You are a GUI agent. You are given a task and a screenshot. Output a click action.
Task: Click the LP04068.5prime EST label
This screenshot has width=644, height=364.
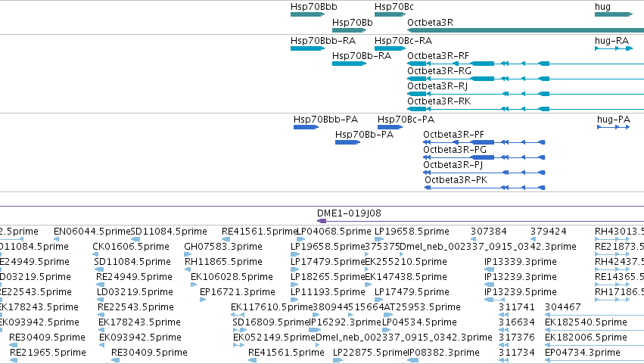[x=334, y=232]
